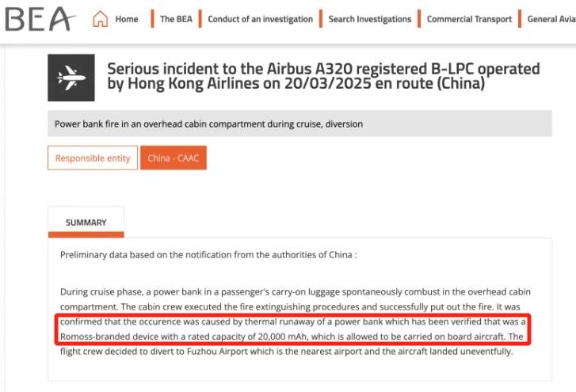
Task: Click the airplane icon beside the title
Action: (71, 78)
